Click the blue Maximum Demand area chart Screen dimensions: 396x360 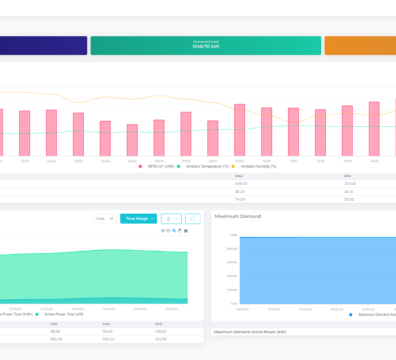click(318, 270)
